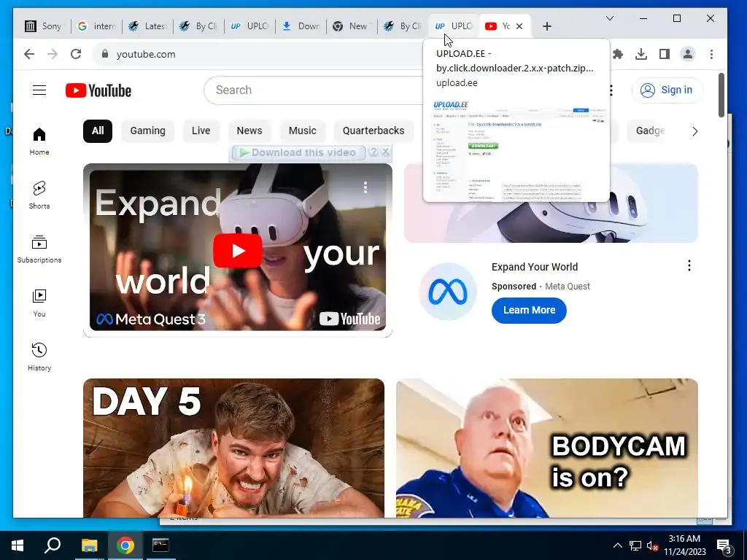Open Windows taskbar search
This screenshot has height=560, width=747.
(53, 545)
